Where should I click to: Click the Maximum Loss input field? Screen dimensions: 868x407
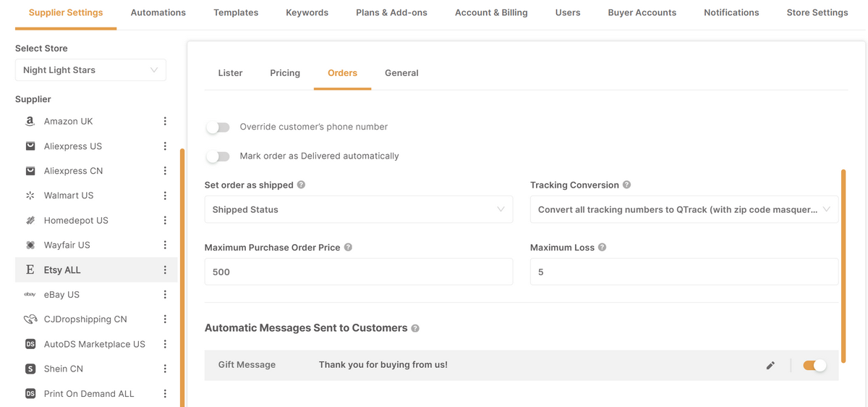pyautogui.click(x=684, y=272)
